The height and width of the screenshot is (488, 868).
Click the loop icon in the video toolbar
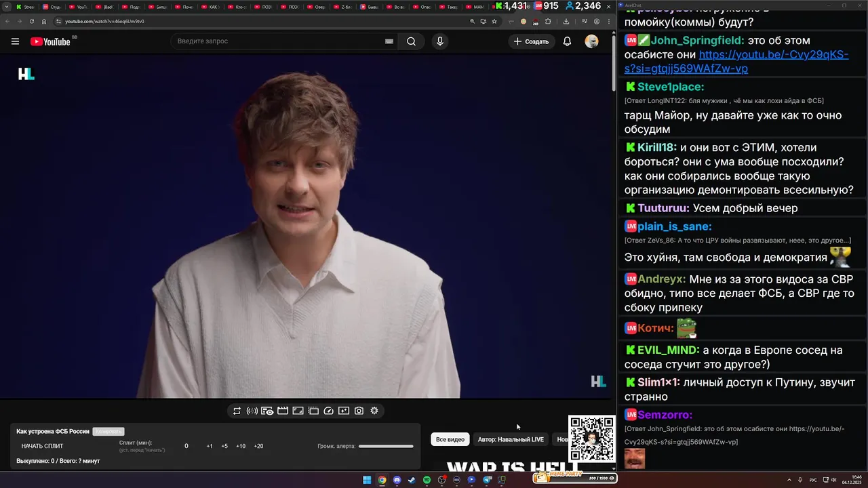click(x=237, y=411)
